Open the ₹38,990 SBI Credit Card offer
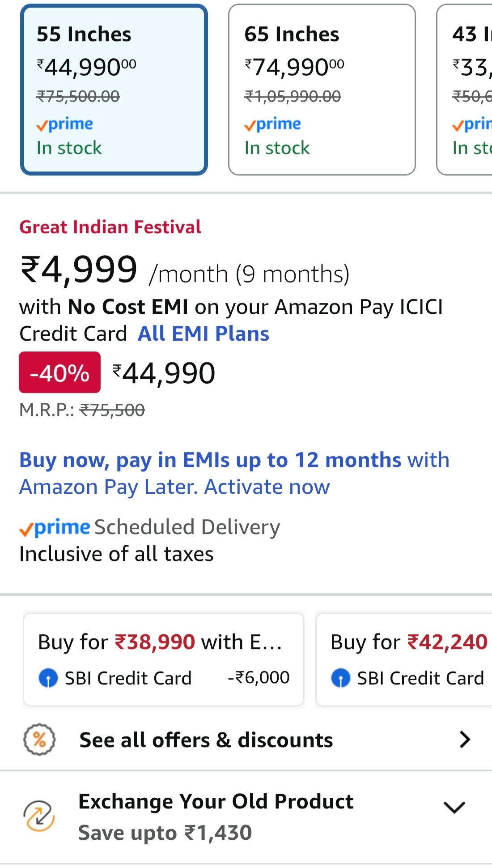This screenshot has width=492, height=868. click(164, 659)
